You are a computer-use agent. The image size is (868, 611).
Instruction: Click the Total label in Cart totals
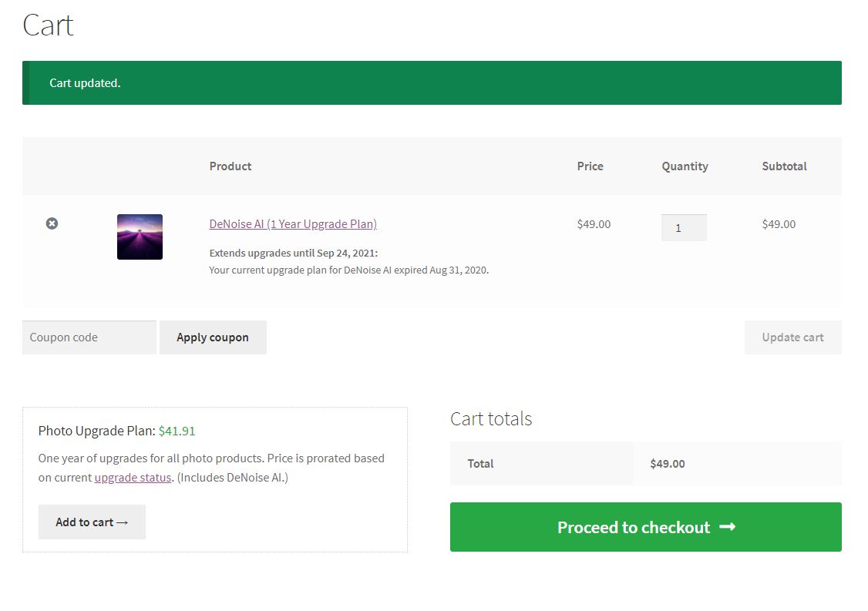coord(480,464)
